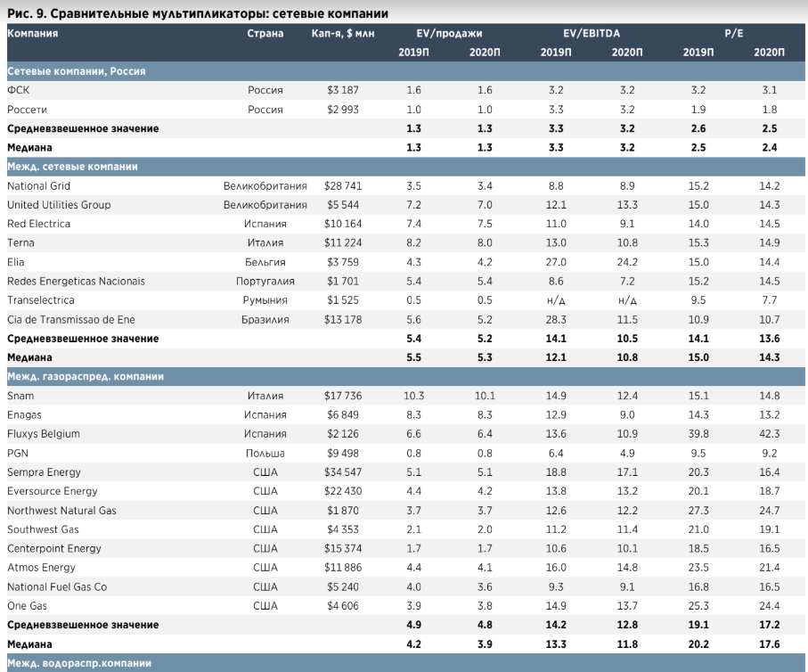Select the company 'Sempra Energy'
Image resolution: width=808 pixels, height=672 pixels.
44,471
